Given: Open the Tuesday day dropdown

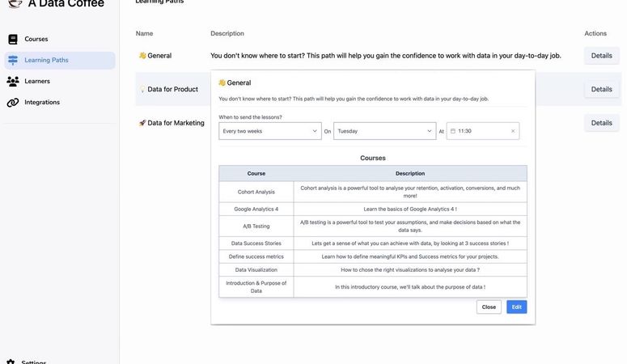Looking at the screenshot, I should 384,131.
